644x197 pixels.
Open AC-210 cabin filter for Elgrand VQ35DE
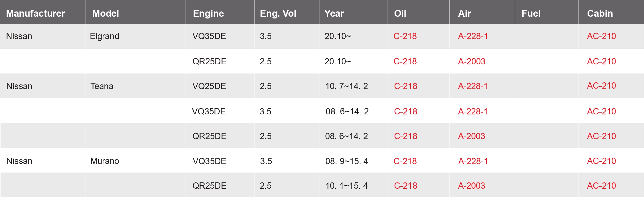click(x=601, y=36)
